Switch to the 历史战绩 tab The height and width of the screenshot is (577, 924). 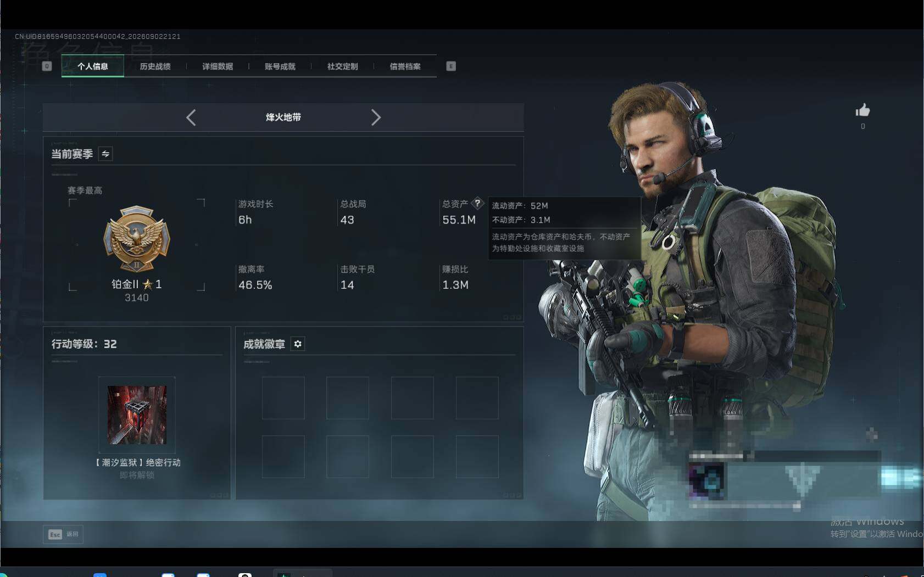(x=155, y=66)
